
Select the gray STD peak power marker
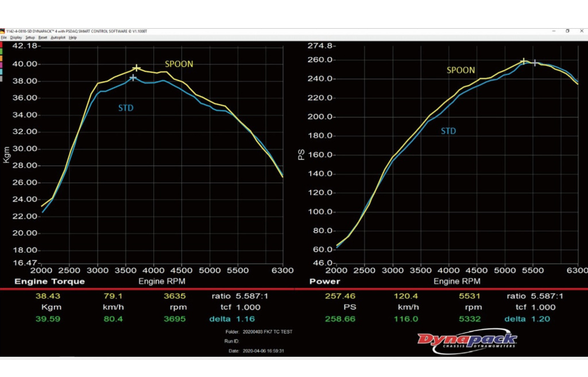coord(535,63)
